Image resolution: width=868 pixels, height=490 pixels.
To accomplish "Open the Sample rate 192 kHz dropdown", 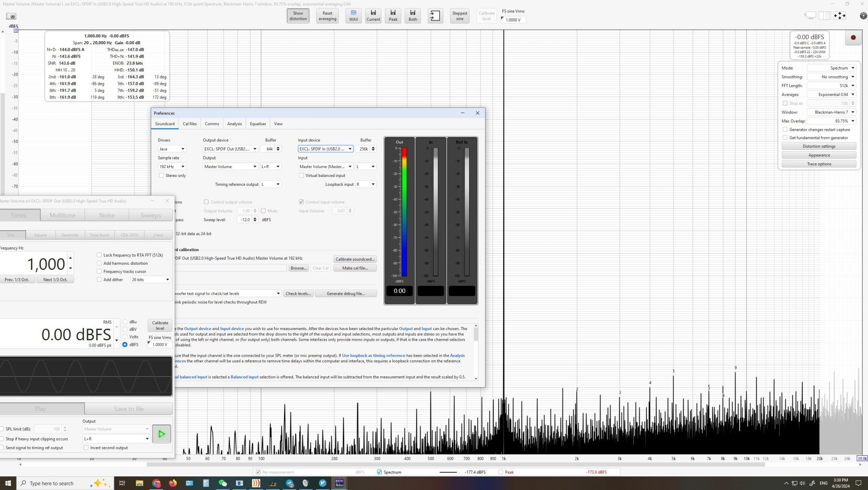I will click(x=172, y=167).
